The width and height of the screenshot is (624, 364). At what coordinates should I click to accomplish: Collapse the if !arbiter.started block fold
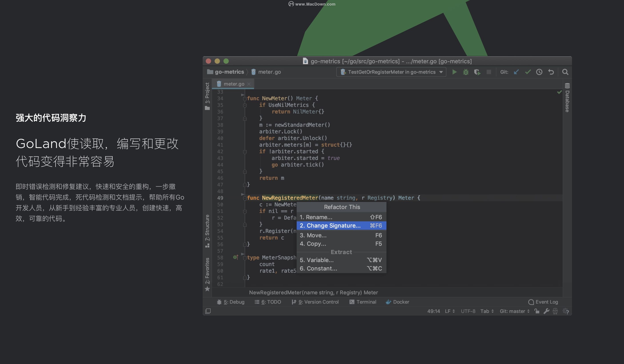(245, 152)
